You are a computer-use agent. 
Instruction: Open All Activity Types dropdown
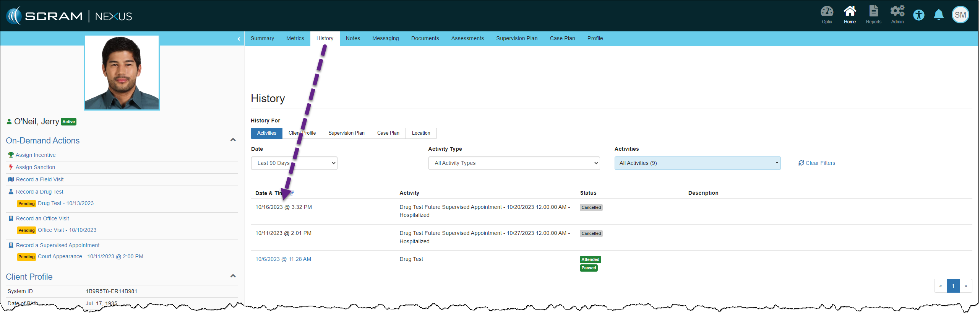514,163
